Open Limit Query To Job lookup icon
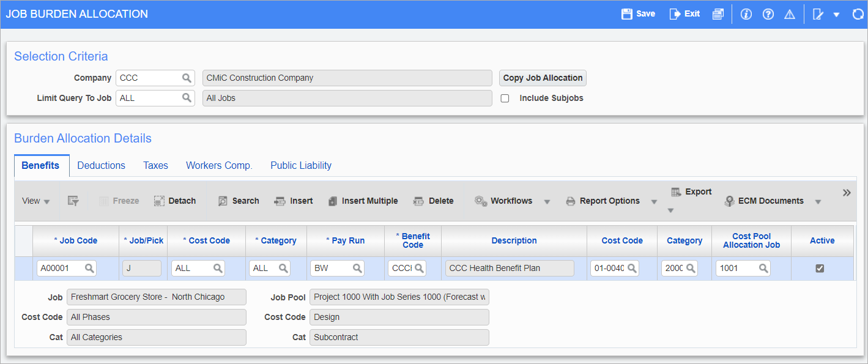Image resolution: width=868 pixels, height=364 pixels. (x=187, y=98)
